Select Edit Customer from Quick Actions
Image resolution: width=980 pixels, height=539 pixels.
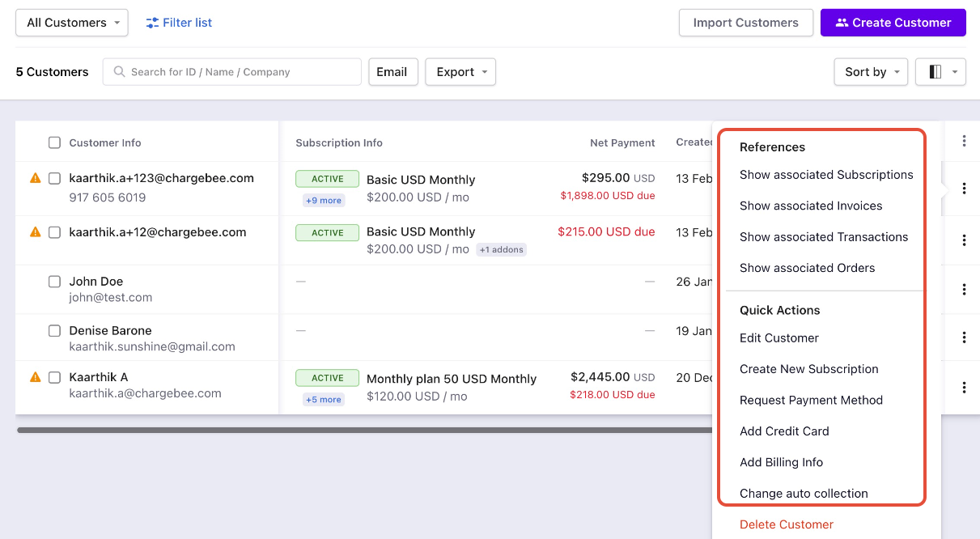(x=778, y=338)
